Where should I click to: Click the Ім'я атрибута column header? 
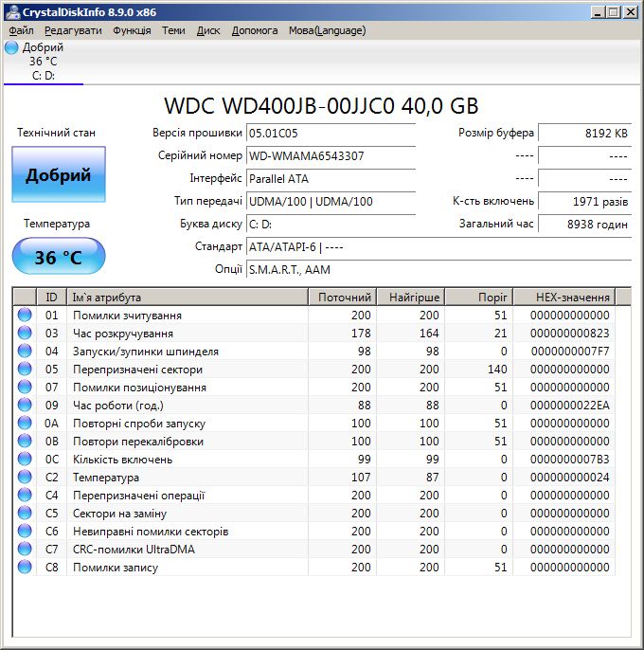point(188,298)
